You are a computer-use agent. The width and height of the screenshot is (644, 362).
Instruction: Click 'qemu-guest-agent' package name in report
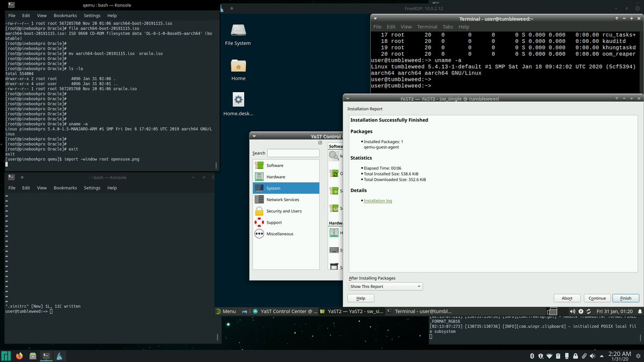coord(381,146)
